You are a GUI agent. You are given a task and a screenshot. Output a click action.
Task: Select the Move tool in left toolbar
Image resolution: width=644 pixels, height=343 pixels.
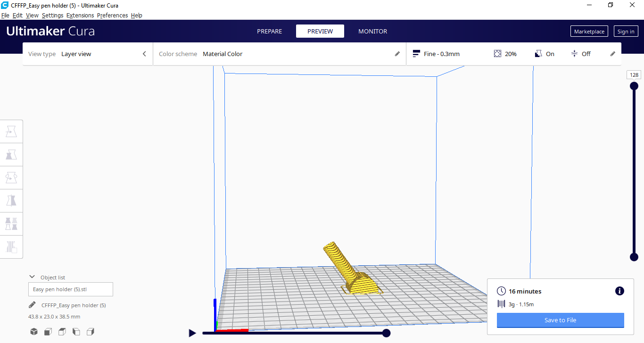[11, 132]
